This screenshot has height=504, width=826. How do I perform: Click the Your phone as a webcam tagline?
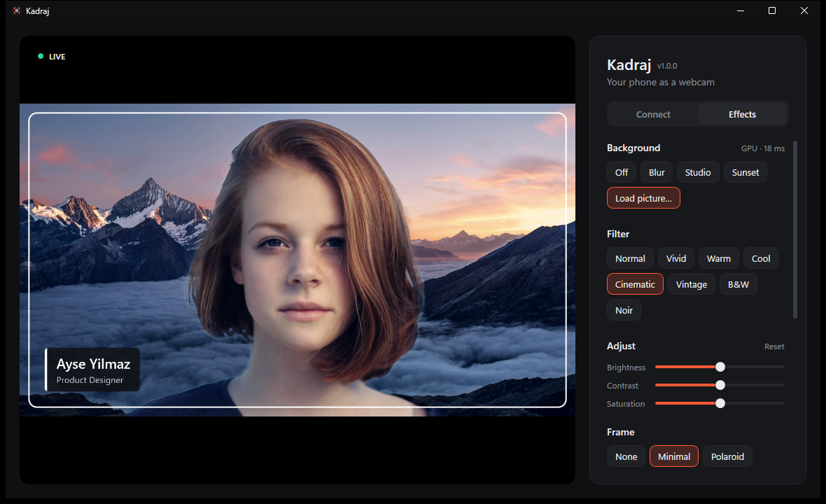click(x=660, y=82)
